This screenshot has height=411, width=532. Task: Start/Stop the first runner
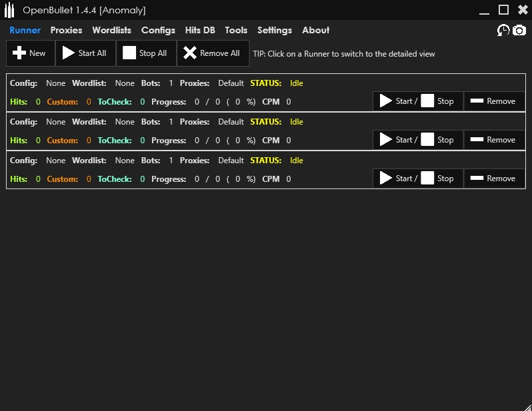[x=417, y=101]
